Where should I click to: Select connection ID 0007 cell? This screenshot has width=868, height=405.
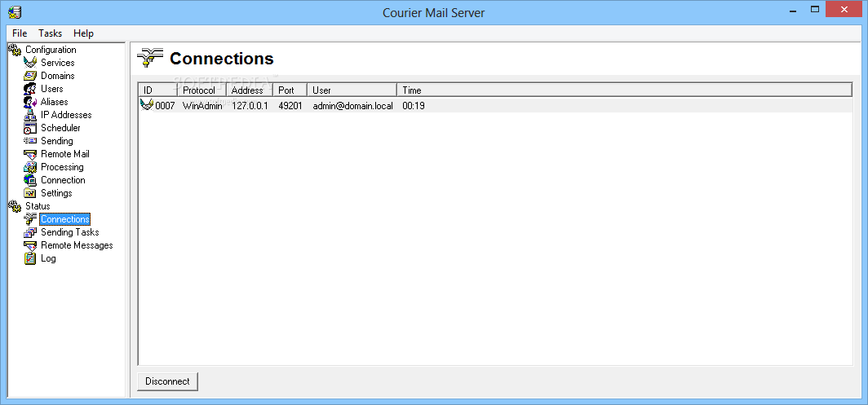point(165,106)
